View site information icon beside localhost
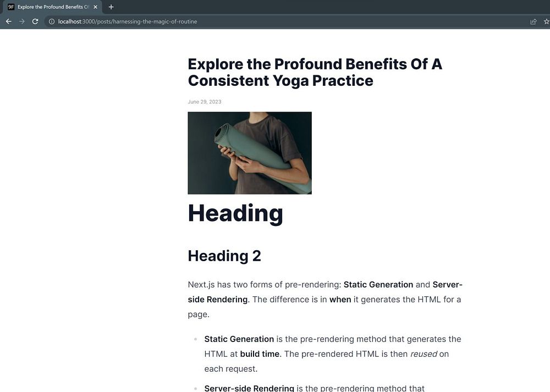550x392 pixels. (x=52, y=21)
